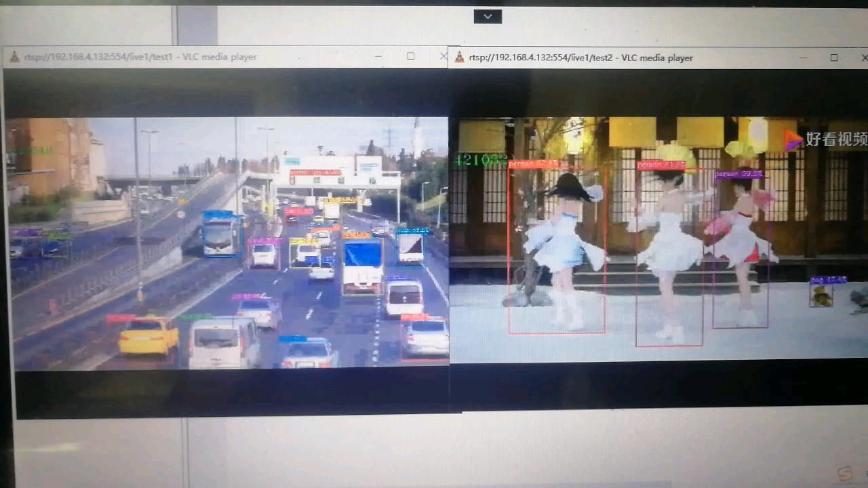Image resolution: width=868 pixels, height=488 pixels.
Task: Minimize the live1/test1 VLC window
Action: click(x=378, y=57)
